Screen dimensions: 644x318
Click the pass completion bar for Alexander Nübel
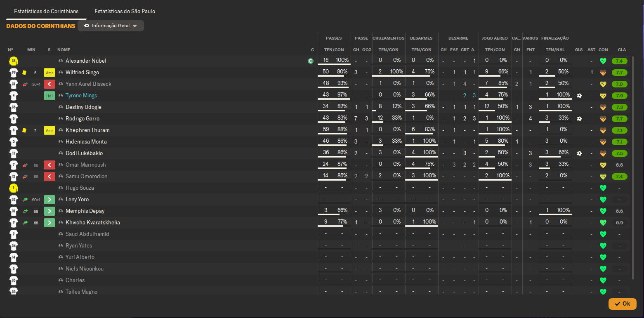tap(334, 65)
